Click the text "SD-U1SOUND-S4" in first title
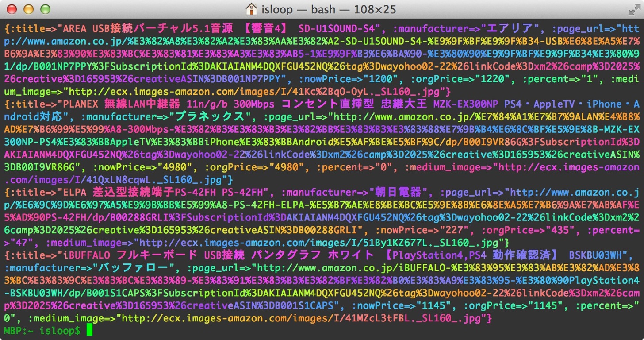The height and width of the screenshot is (340, 644). point(337,29)
